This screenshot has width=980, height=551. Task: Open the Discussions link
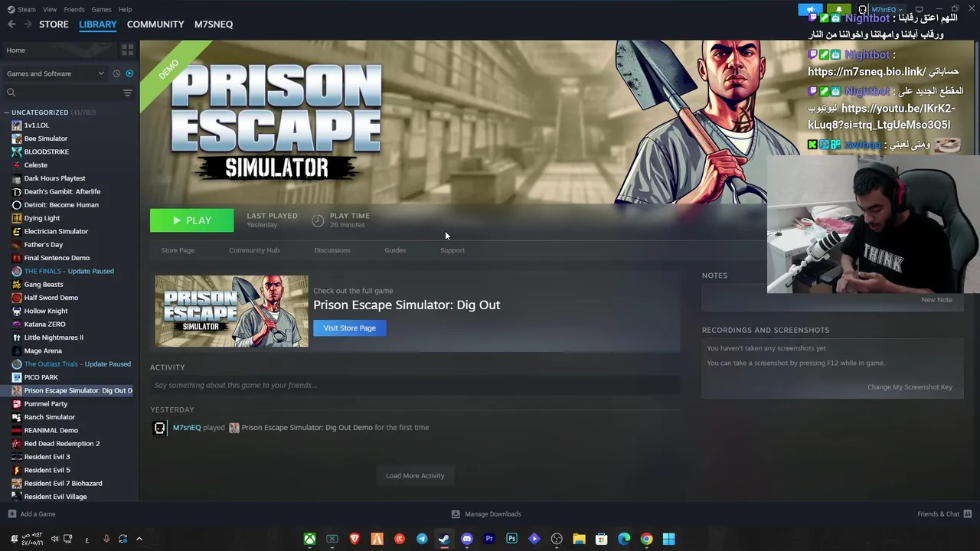click(332, 250)
